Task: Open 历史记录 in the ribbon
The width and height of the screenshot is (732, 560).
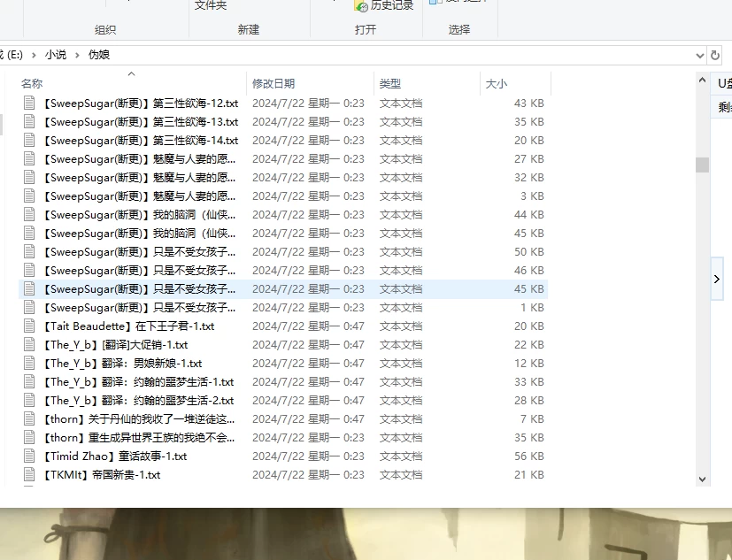Action: coord(384,5)
